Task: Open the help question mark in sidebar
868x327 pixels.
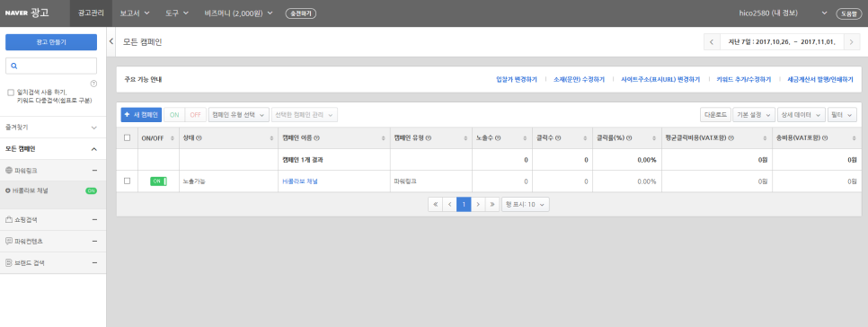Action: point(93,84)
